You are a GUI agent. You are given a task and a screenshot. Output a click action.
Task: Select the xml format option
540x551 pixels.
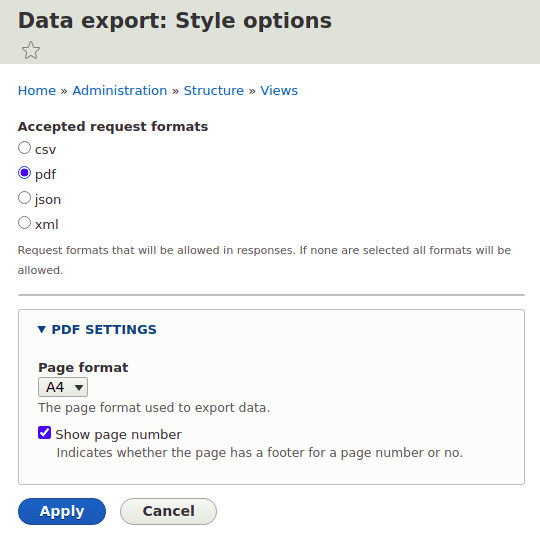point(24,222)
